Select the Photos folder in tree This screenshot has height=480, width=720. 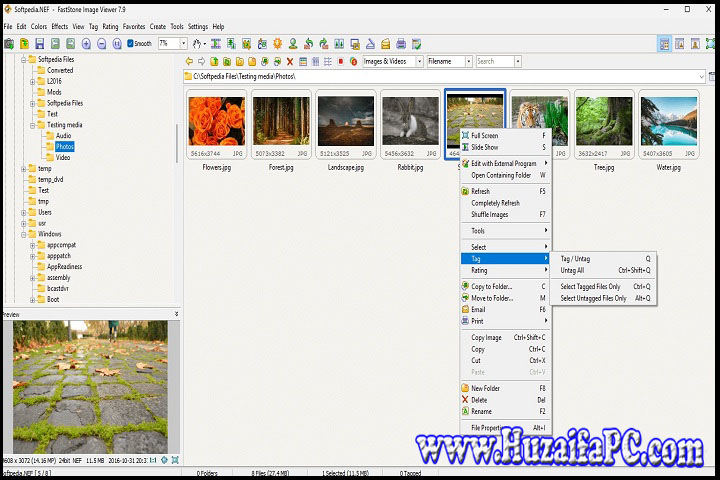click(64, 147)
